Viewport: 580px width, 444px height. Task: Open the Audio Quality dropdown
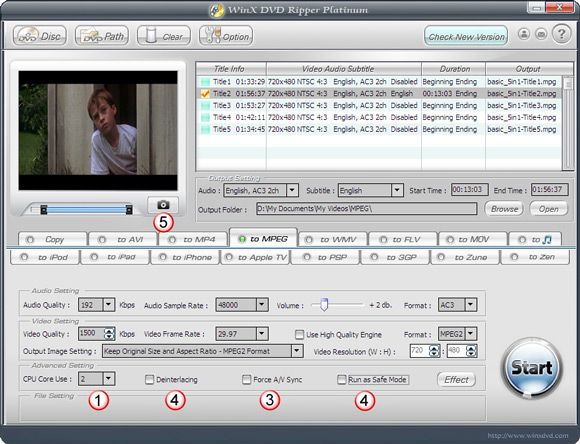point(108,305)
